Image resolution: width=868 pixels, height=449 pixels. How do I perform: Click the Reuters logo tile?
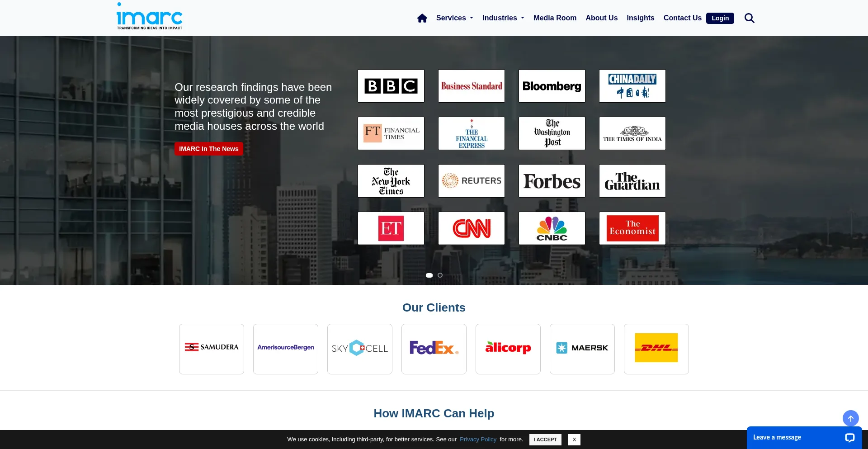point(472,181)
